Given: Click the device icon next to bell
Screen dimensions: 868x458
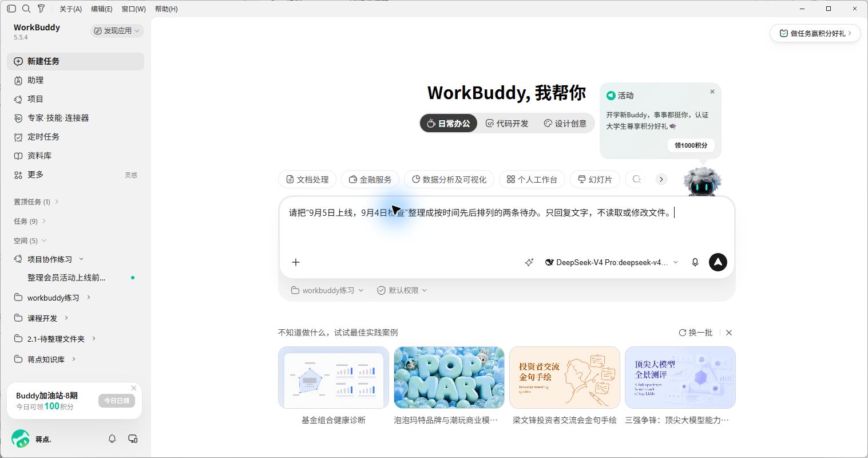Looking at the screenshot, I should click(133, 439).
